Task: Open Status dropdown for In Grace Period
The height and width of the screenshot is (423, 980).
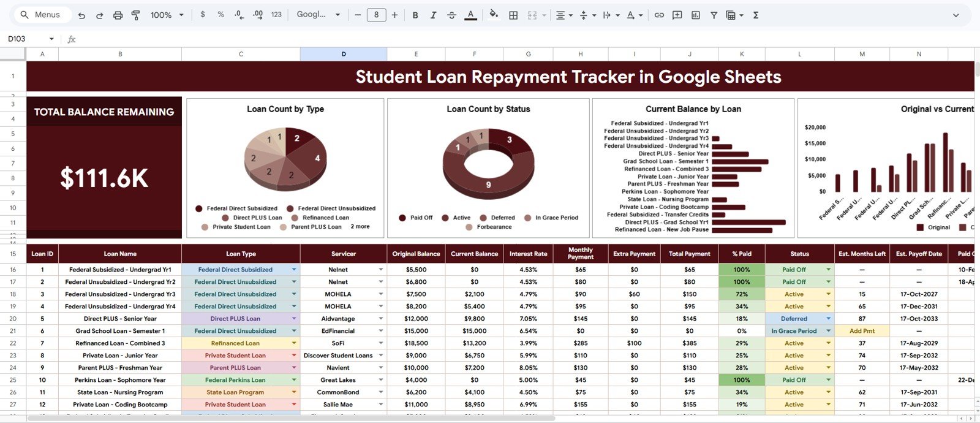Action: [x=828, y=331]
